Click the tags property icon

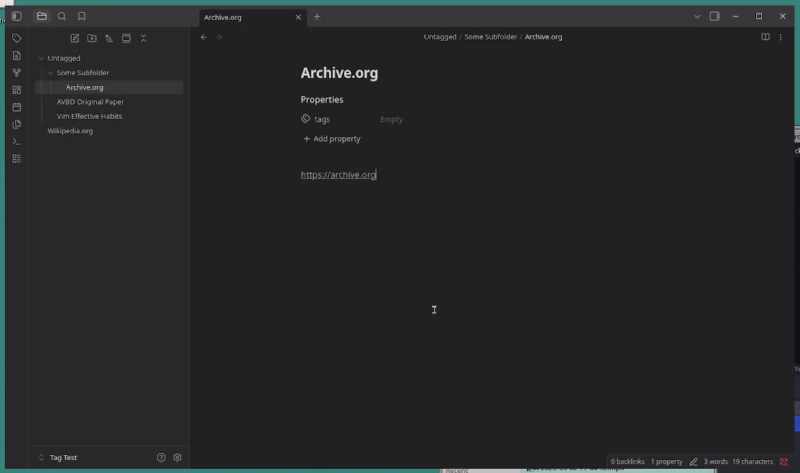pos(306,119)
